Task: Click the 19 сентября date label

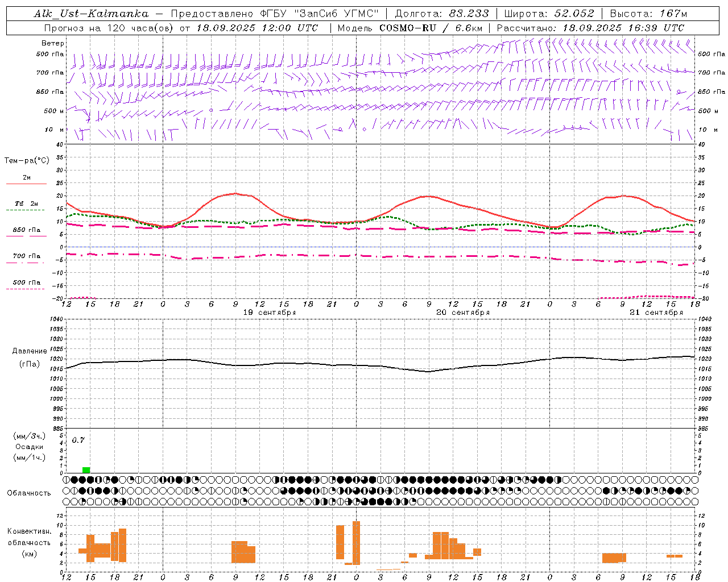Action: (270, 313)
